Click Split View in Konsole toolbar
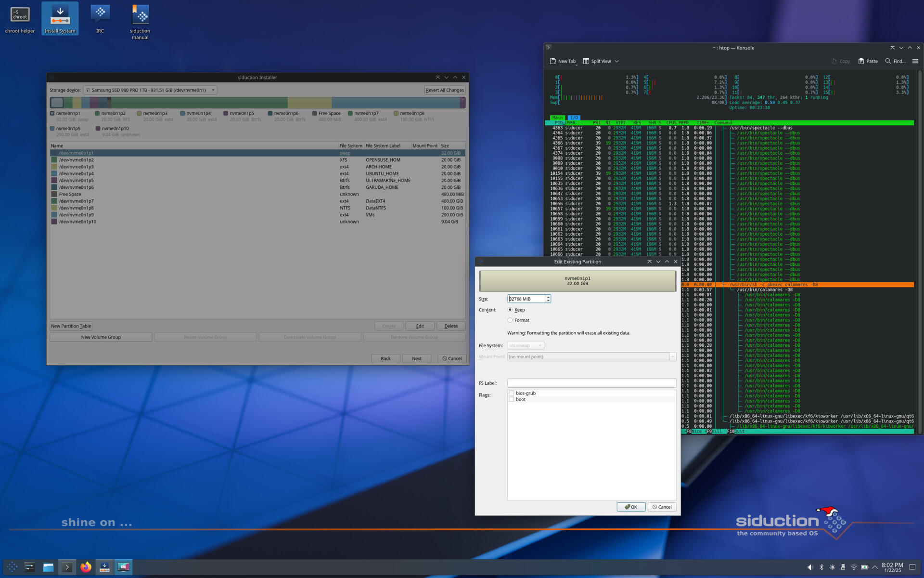 597,61
